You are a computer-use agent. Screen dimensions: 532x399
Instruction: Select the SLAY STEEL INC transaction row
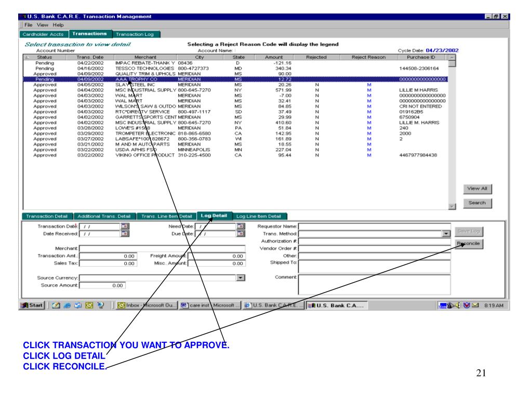click(235, 85)
